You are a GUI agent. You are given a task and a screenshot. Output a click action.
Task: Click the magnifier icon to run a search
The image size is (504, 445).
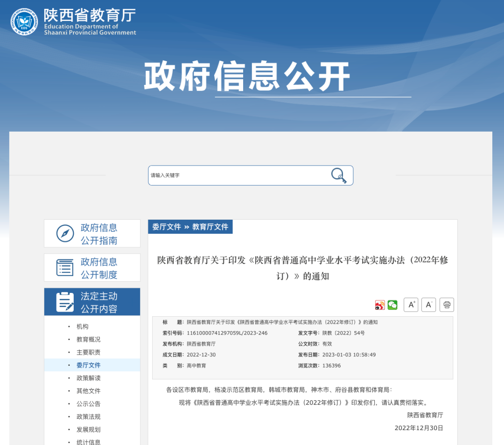(x=339, y=175)
